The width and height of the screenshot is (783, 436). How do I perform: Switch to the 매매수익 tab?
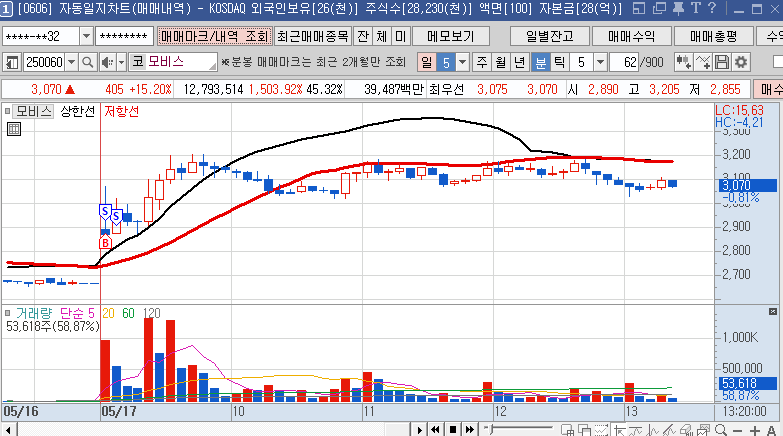point(630,36)
